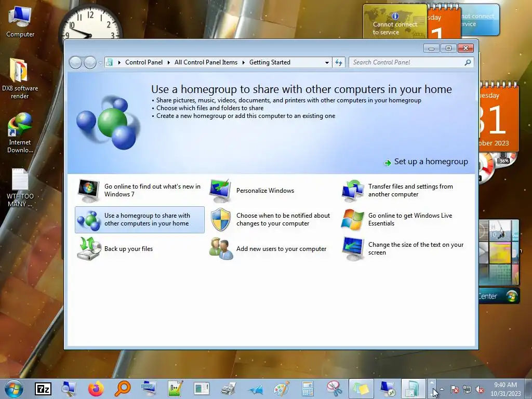Open the Magnifier taskbar icon
This screenshot has width=532, height=399.
click(69, 389)
